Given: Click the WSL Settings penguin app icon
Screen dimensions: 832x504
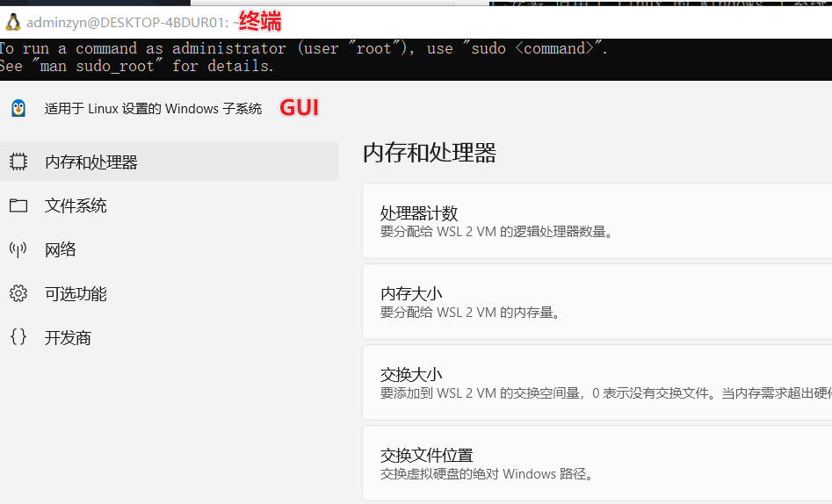Looking at the screenshot, I should [x=18, y=108].
